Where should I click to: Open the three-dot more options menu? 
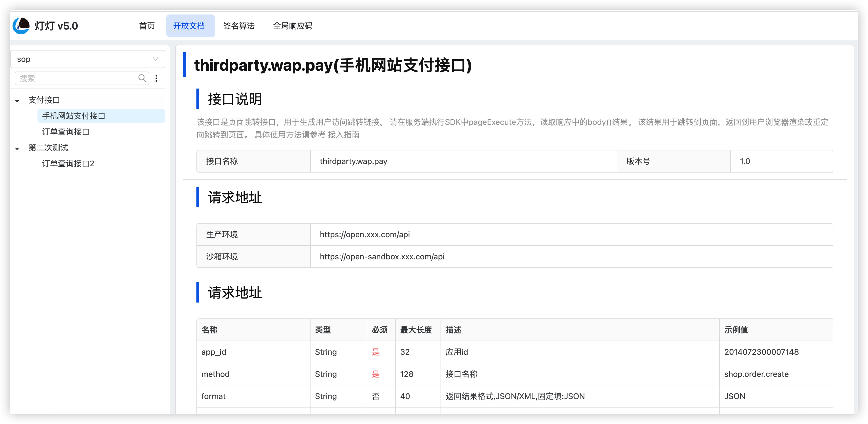[x=156, y=78]
